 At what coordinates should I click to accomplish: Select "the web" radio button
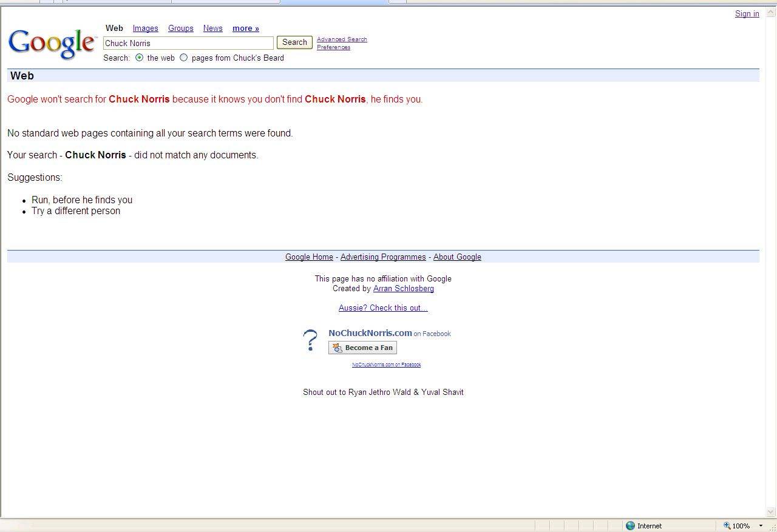[140, 58]
